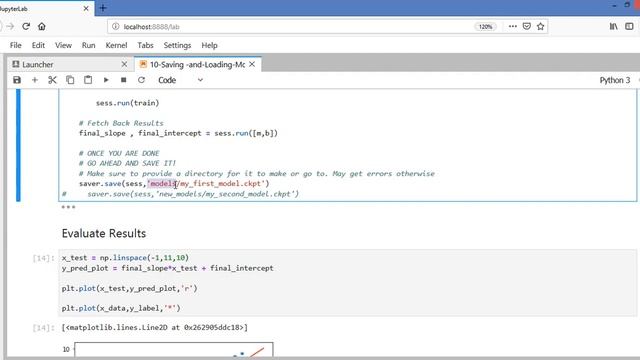Expand the collapsed cell output ellipsis
Image resolution: width=640 pixels, height=360 pixels.
click(x=68, y=207)
